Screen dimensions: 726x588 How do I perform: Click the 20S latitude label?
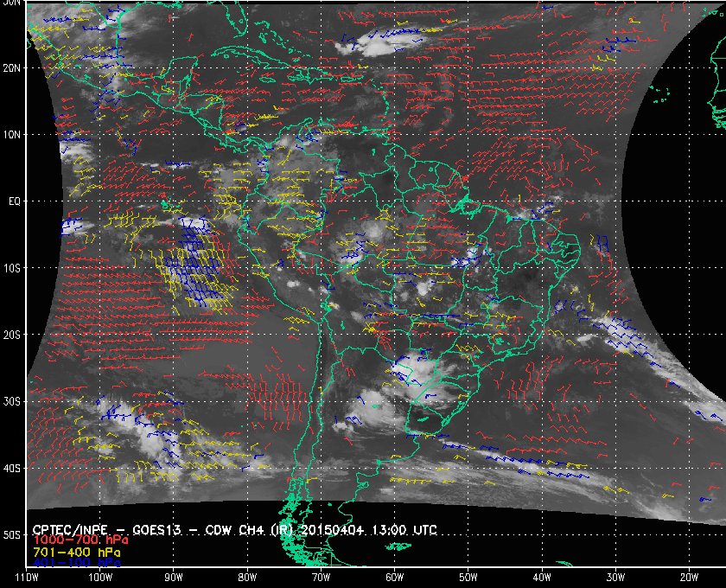11,335
